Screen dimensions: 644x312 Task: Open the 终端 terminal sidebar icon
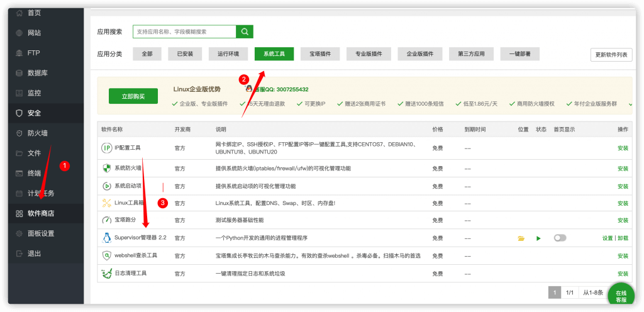[19, 173]
